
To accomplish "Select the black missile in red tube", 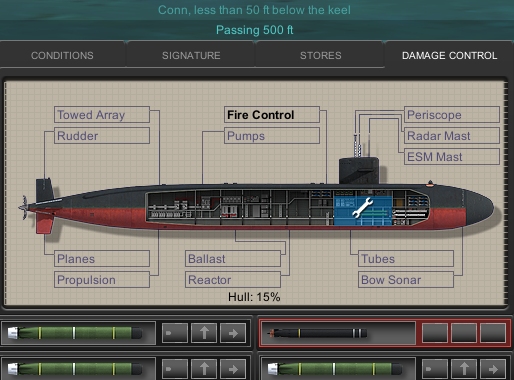I will pyautogui.click(x=318, y=333).
